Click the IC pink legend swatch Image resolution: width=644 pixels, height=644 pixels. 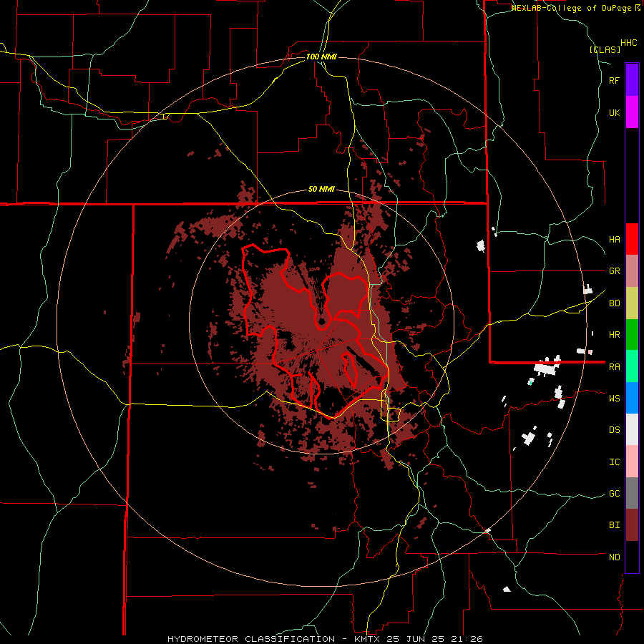pyautogui.click(x=632, y=462)
